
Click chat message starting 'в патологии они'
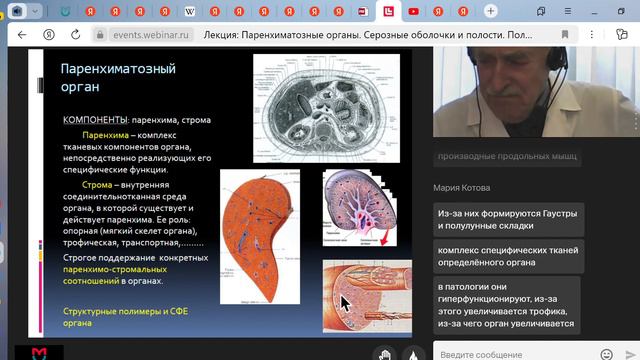[x=507, y=305]
